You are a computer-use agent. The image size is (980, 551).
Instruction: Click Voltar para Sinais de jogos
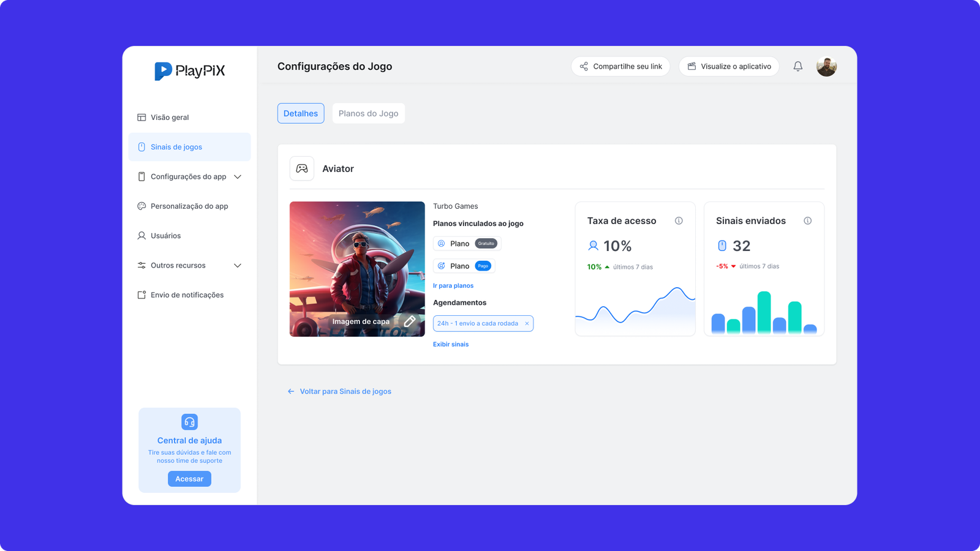(339, 391)
